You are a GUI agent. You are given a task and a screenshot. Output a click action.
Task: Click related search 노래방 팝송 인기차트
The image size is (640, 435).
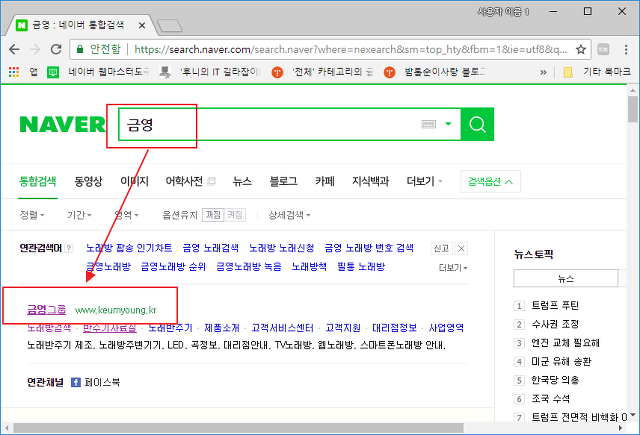(x=129, y=248)
